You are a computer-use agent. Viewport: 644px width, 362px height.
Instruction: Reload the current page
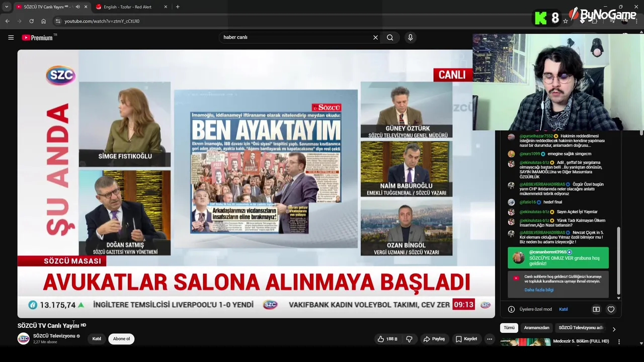[31, 21]
